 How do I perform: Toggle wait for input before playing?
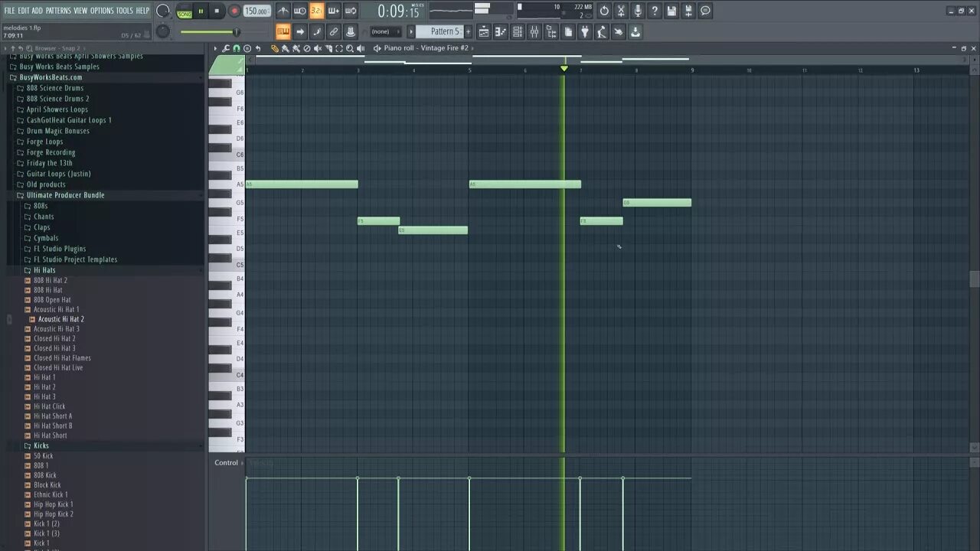pyautogui.click(x=300, y=11)
